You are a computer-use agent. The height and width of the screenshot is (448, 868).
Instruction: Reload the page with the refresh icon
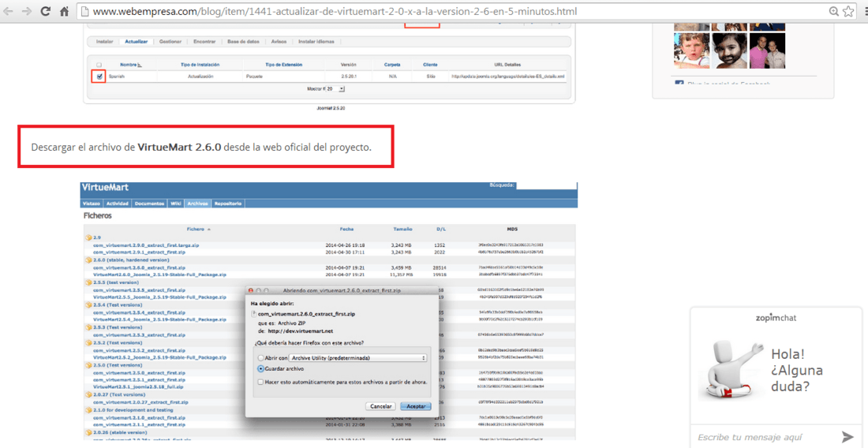coord(46,11)
